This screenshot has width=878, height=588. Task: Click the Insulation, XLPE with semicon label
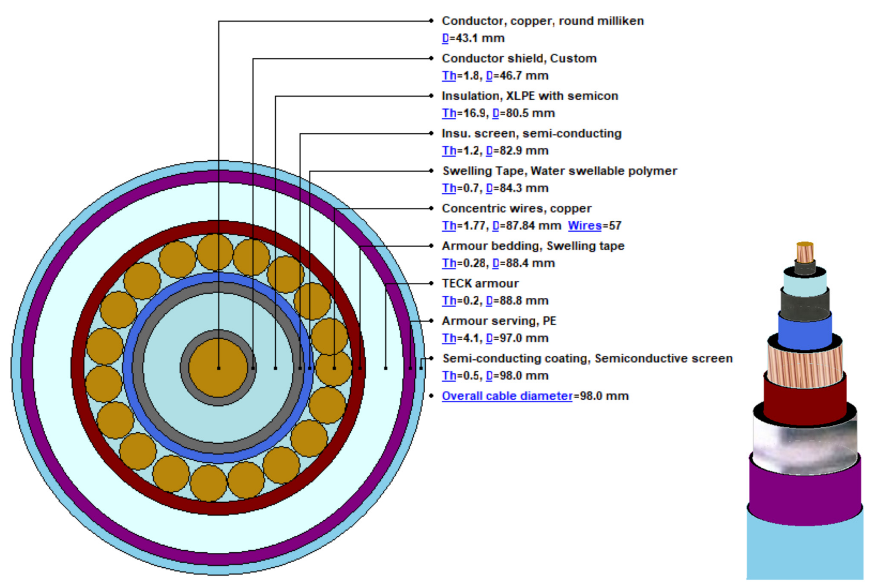click(530, 96)
